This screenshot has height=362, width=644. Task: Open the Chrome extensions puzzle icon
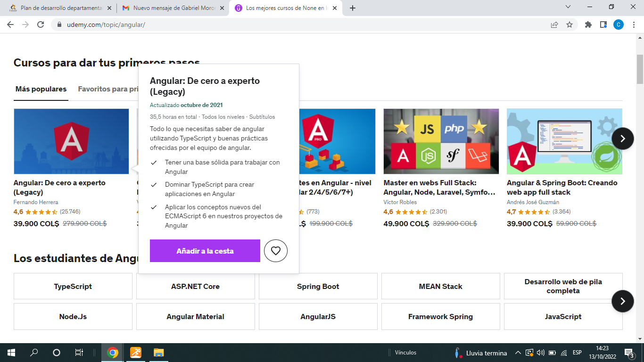point(588,25)
